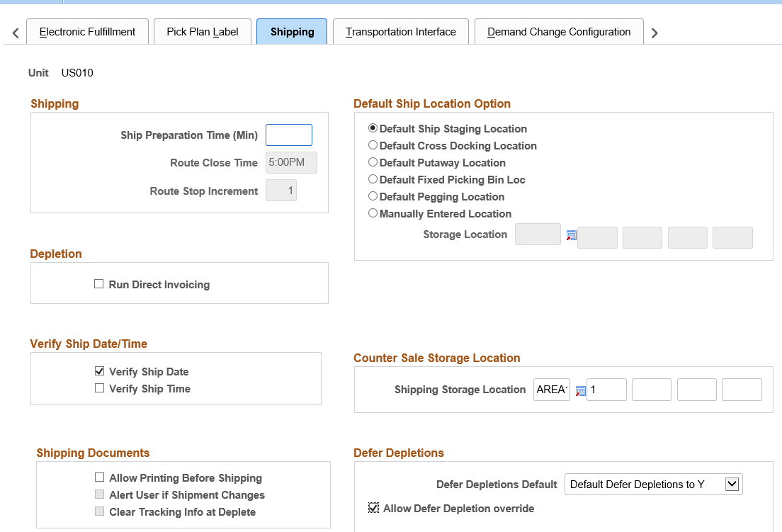Viewport: 782px width, 532px height.
Task: Click the Storage Location lookup icon
Action: click(x=572, y=235)
